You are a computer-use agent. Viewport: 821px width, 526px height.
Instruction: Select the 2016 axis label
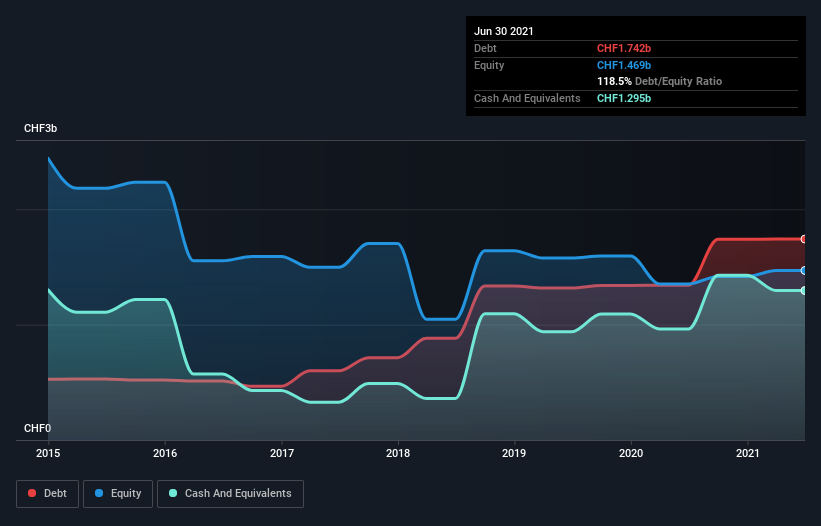(165, 454)
